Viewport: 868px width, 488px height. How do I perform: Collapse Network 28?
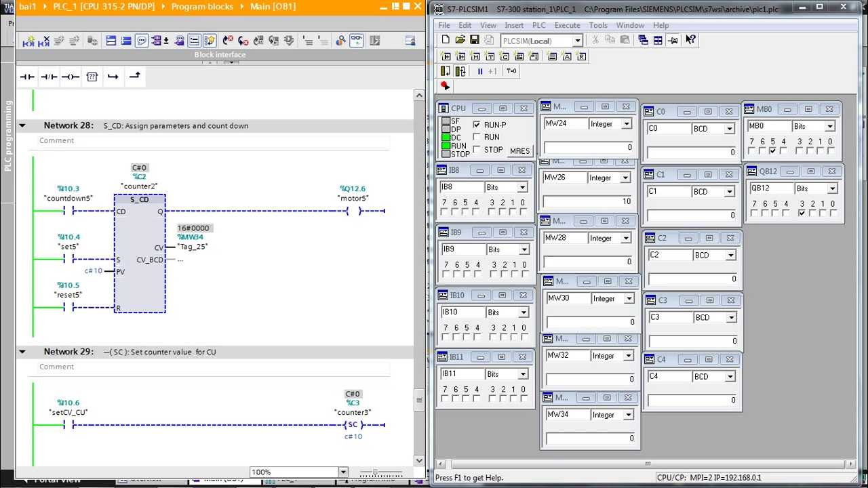(x=22, y=125)
